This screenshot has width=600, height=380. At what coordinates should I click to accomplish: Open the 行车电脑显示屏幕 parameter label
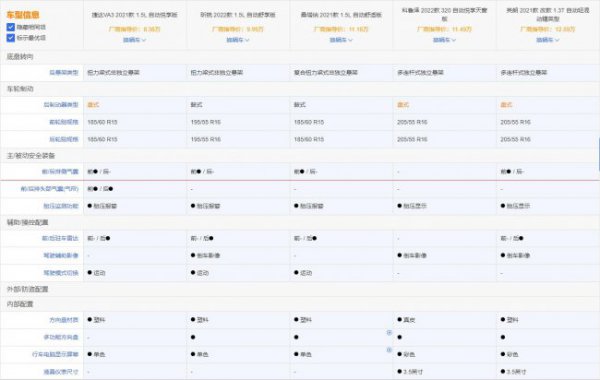click(x=55, y=354)
